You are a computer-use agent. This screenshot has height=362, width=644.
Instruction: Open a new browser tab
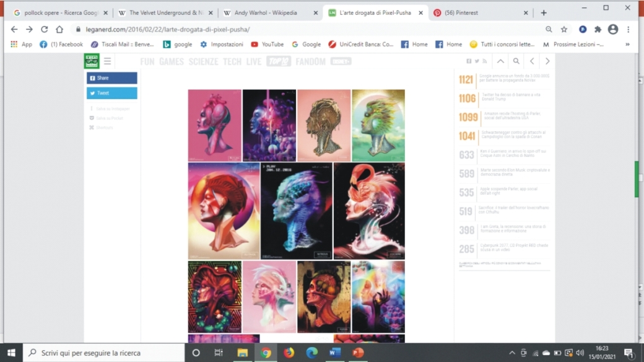pos(544,13)
